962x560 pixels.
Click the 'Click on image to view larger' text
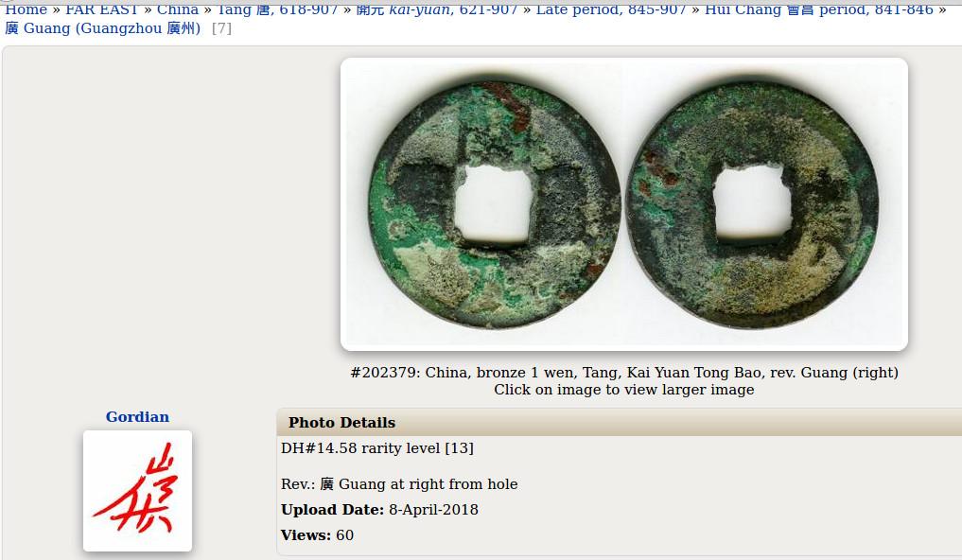[624, 390]
